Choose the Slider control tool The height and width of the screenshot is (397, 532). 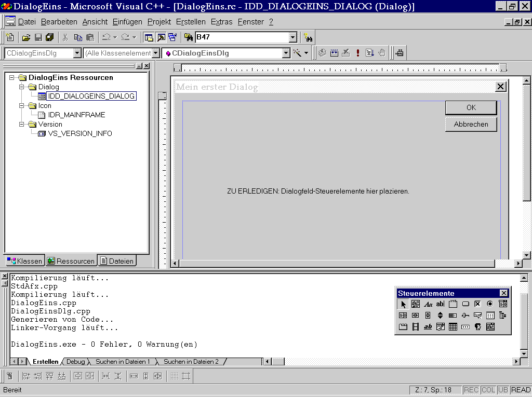pos(465,316)
